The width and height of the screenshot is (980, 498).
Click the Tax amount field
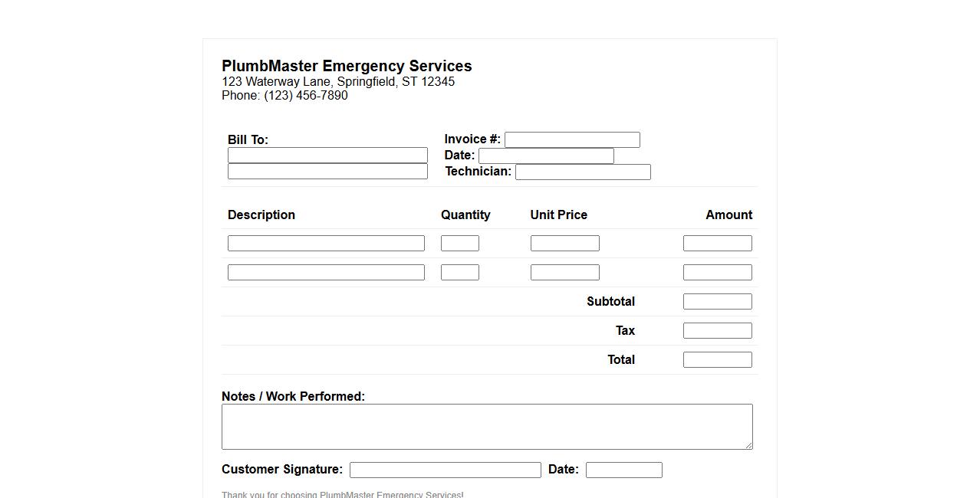point(718,330)
